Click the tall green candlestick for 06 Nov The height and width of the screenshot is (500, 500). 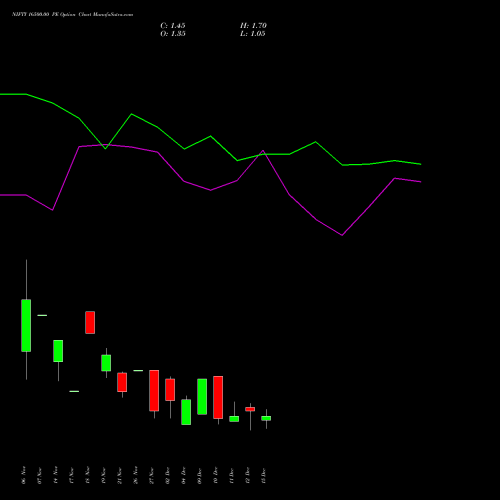point(26,325)
